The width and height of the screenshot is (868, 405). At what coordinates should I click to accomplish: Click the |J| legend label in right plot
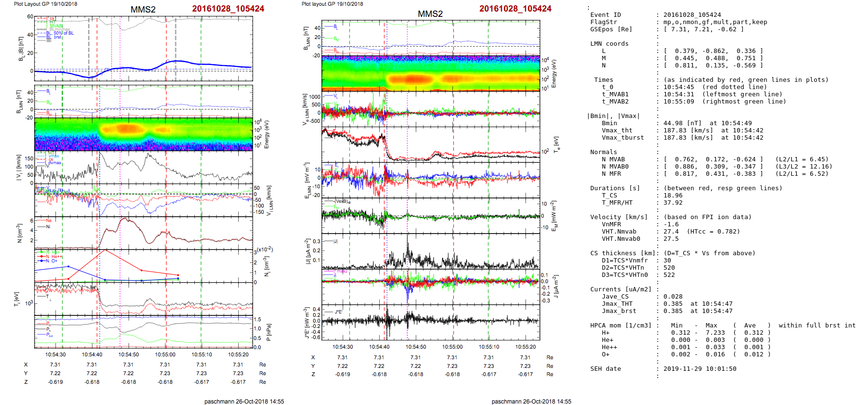(x=335, y=241)
